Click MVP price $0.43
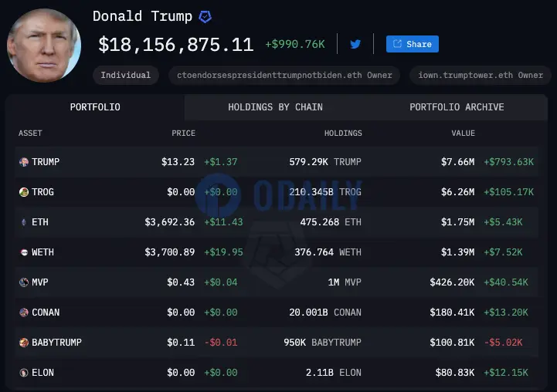557x392 pixels. click(181, 282)
